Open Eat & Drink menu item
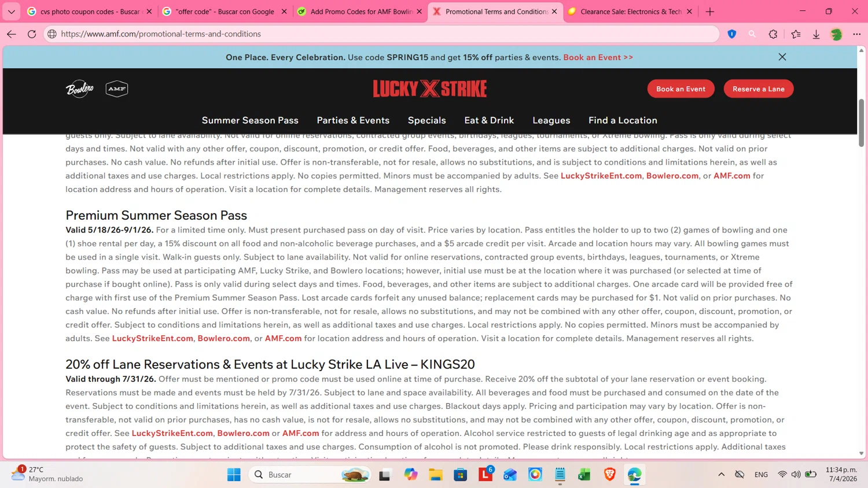This screenshot has height=488, width=868. 489,120
